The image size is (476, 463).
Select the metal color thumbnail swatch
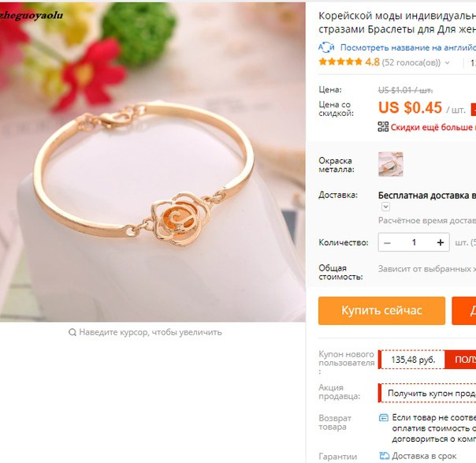coord(390,164)
